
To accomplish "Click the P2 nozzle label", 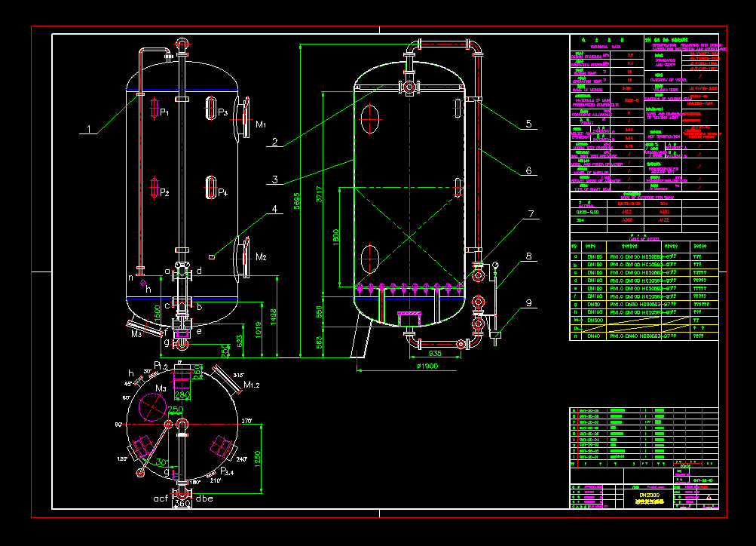I will [164, 192].
